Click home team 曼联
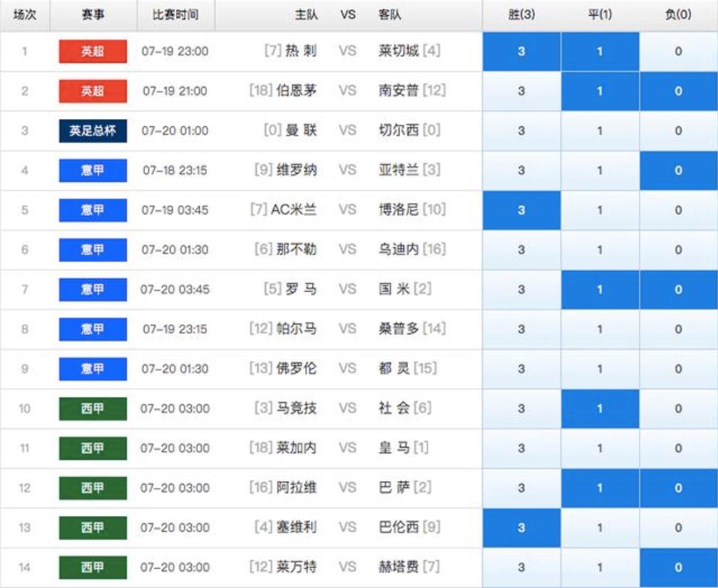Image resolution: width=718 pixels, height=588 pixels. coord(301,130)
